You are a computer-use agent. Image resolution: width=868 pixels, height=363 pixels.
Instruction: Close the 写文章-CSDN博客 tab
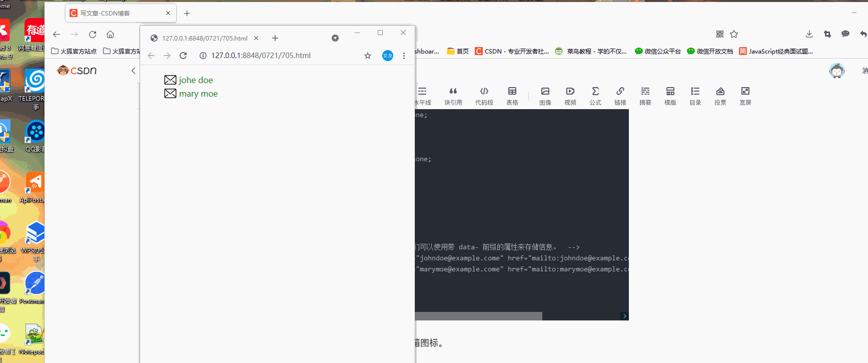point(168,13)
